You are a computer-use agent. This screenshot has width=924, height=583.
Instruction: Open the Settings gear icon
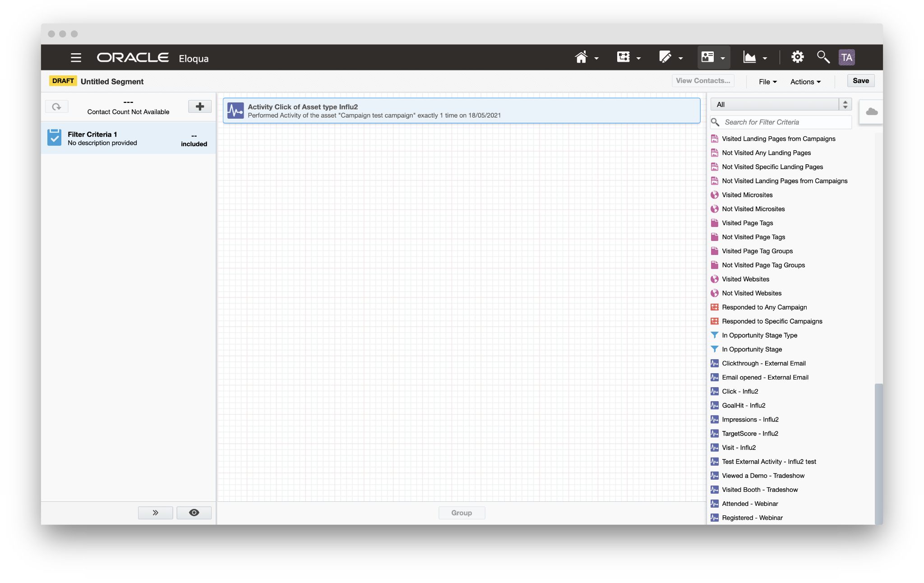point(797,57)
